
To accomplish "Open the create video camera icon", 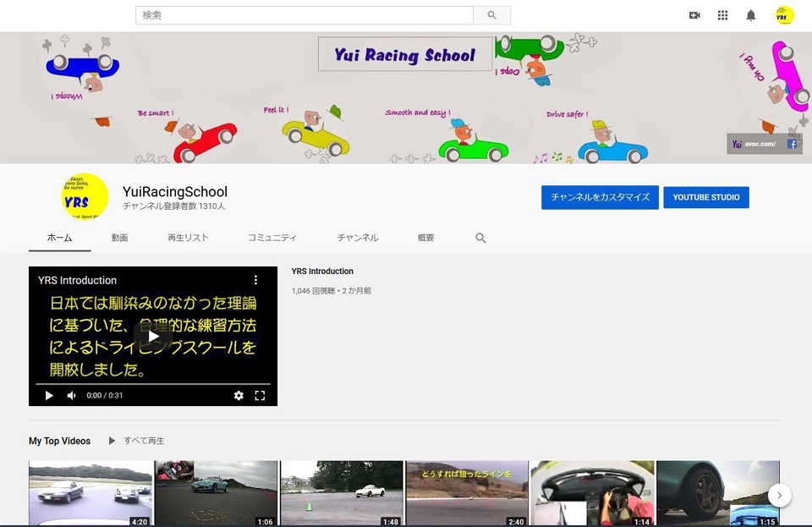I will [x=694, y=15].
